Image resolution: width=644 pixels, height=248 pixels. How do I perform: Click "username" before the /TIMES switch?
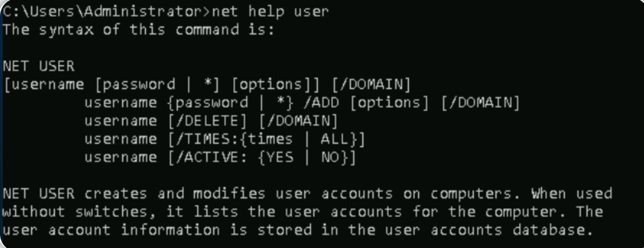click(121, 139)
